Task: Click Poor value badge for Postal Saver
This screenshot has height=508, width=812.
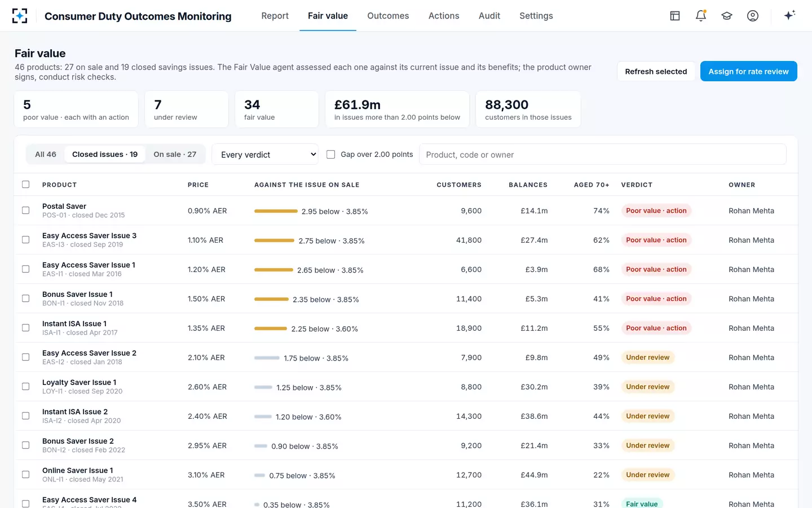Action: [x=656, y=211]
